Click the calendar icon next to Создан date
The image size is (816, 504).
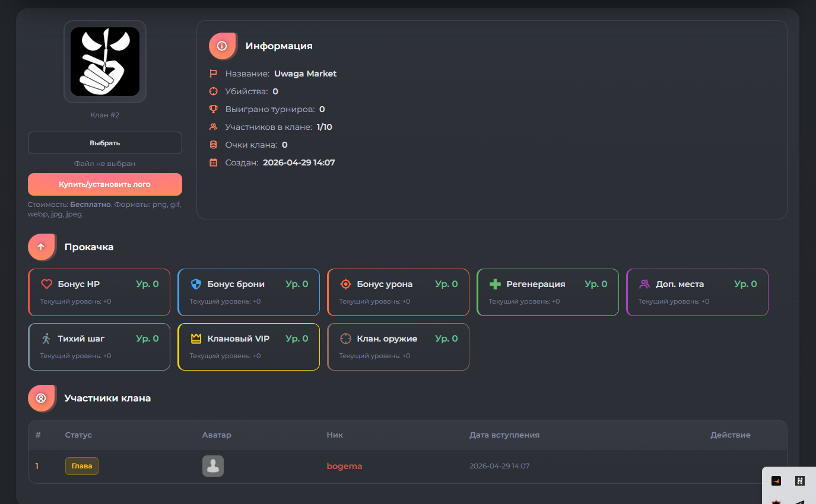point(214,162)
